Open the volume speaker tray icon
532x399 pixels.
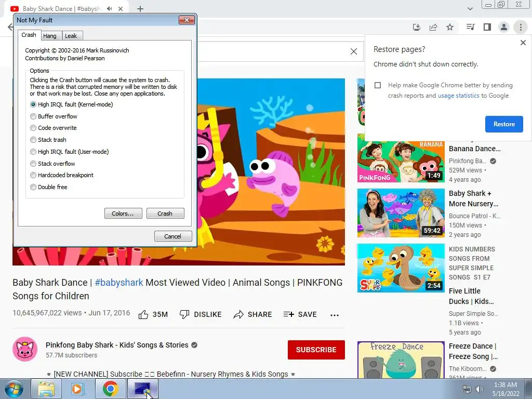[480, 389]
